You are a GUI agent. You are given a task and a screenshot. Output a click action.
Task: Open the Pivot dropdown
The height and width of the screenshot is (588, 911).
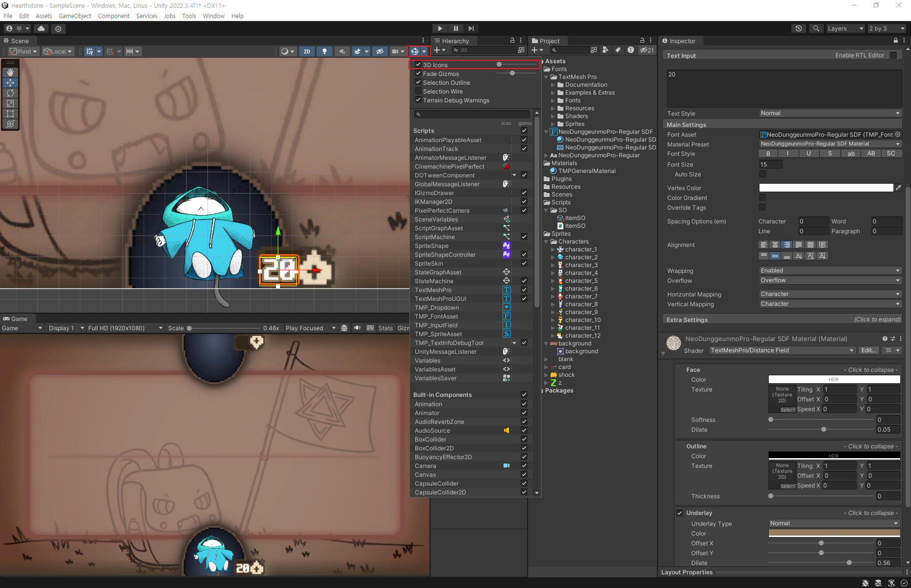click(x=24, y=51)
